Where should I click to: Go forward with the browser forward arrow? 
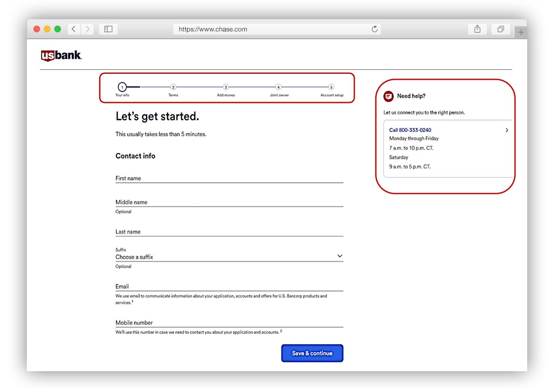coord(87,29)
